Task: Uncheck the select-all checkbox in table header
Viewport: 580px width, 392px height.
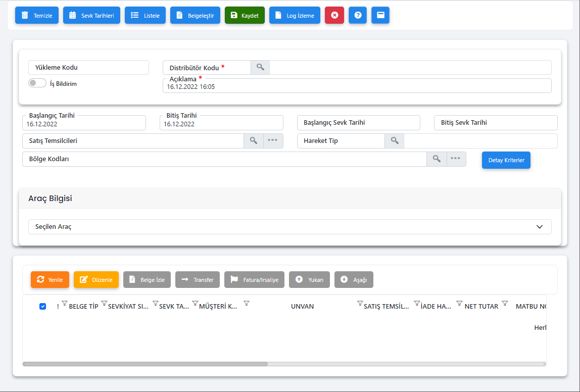Action: [43, 306]
